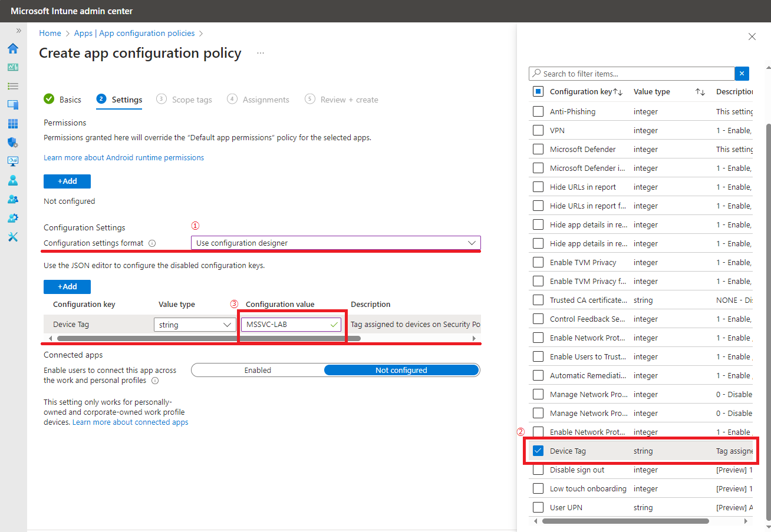This screenshot has width=771, height=532.
Task: Click the settings table horizontal scrollbar
Action: [x=209, y=339]
